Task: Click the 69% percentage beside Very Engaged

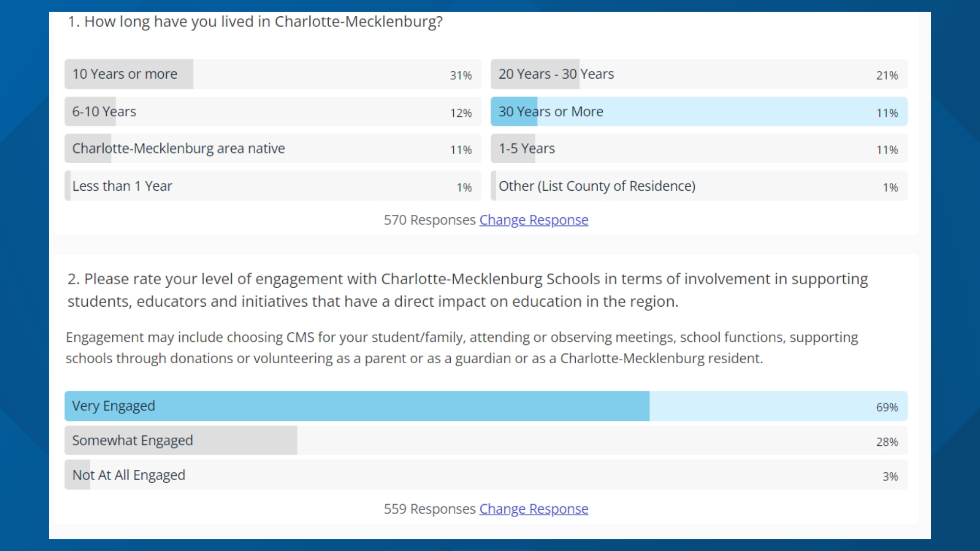Action: [x=887, y=407]
